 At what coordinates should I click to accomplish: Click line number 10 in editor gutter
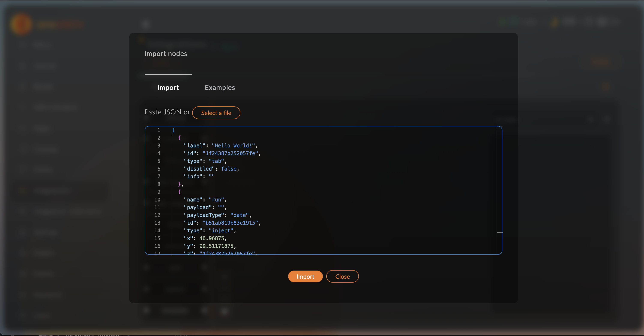coord(157,200)
